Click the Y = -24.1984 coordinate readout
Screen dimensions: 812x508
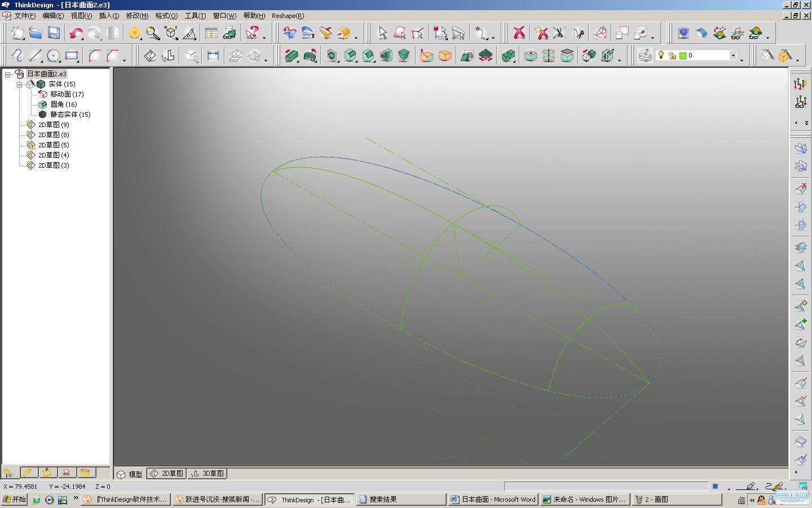67,487
